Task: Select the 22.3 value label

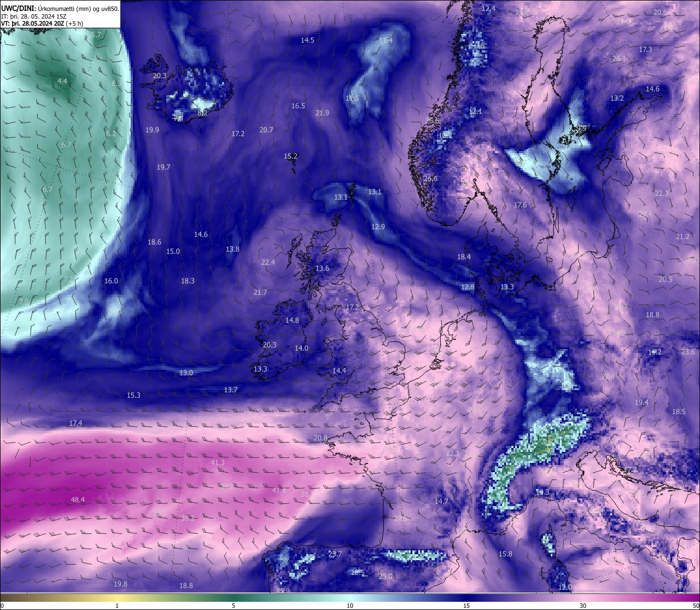Action: [662, 193]
